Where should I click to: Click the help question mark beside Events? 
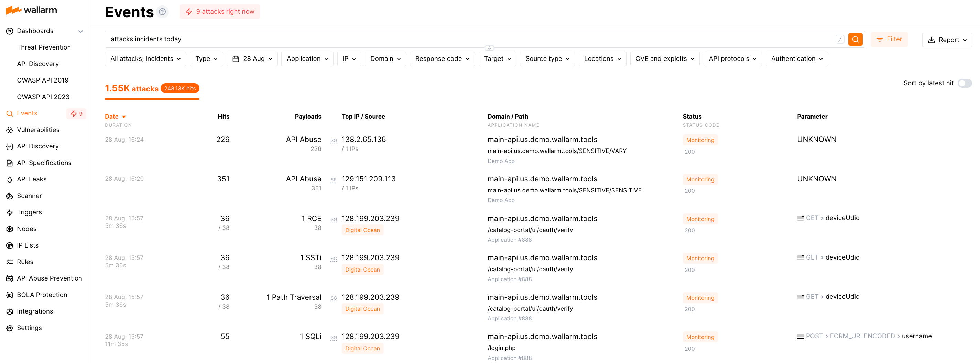pyautogui.click(x=162, y=12)
